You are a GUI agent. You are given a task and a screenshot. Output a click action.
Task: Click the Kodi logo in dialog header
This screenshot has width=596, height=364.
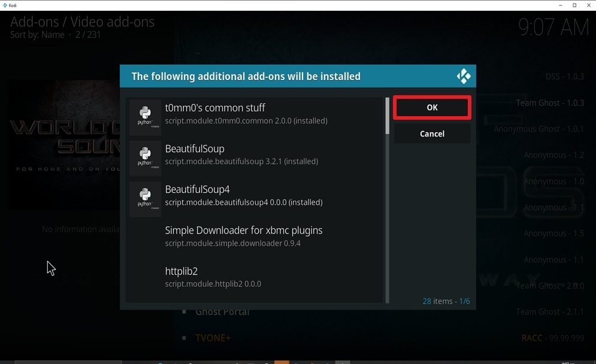(x=464, y=76)
